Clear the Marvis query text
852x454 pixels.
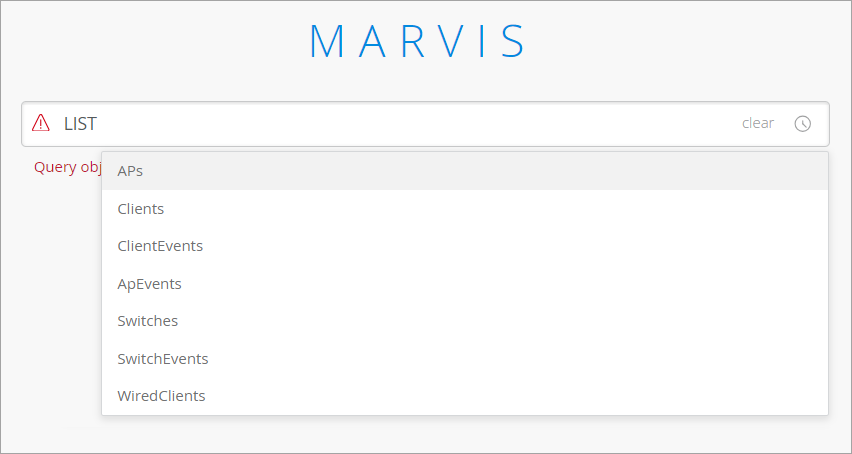click(x=757, y=123)
